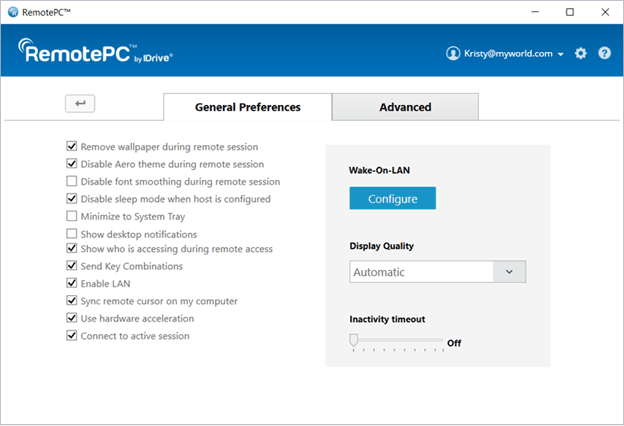Minimize the RemotePC window
Screen dimensions: 624x426
(x=535, y=12)
